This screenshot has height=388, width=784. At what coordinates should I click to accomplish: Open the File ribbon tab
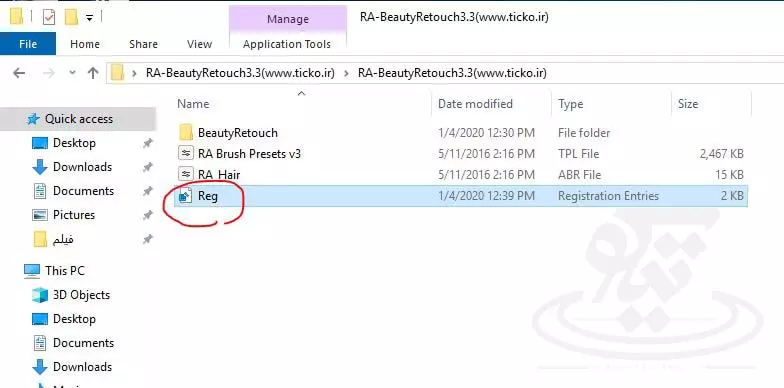click(x=28, y=44)
